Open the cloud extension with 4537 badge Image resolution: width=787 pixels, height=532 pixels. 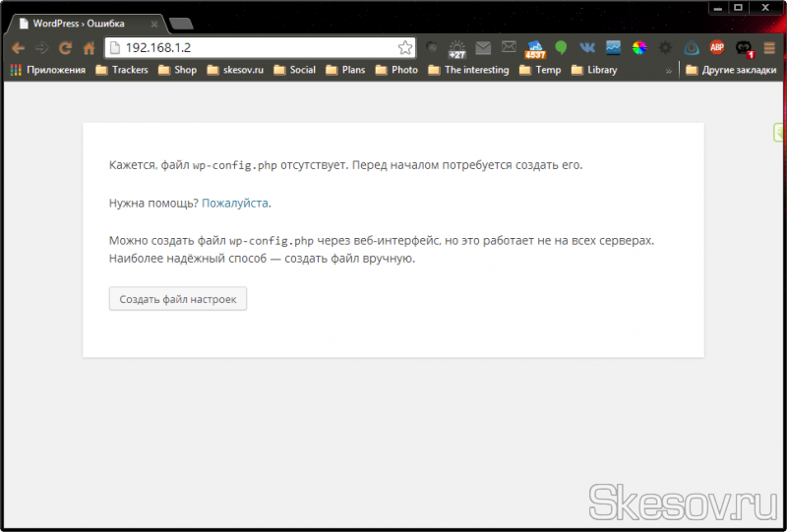pos(535,47)
